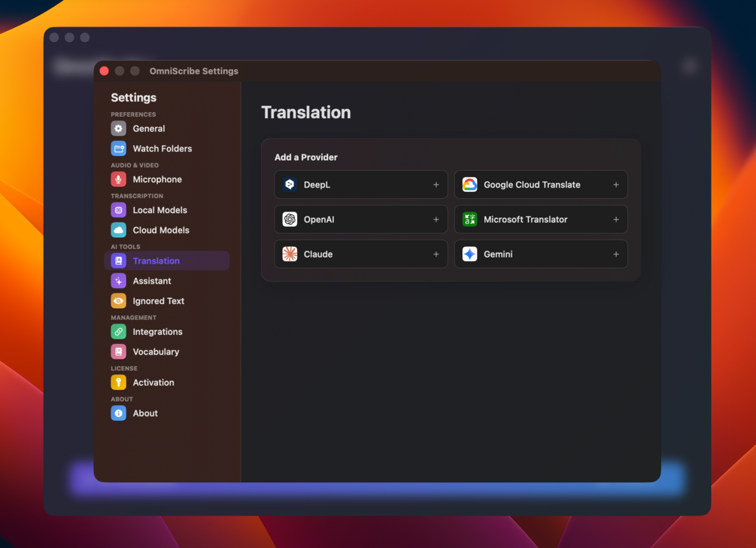Image resolution: width=756 pixels, height=548 pixels.
Task: Click the 'AUDIO & VIDEO' section label
Action: coord(135,166)
